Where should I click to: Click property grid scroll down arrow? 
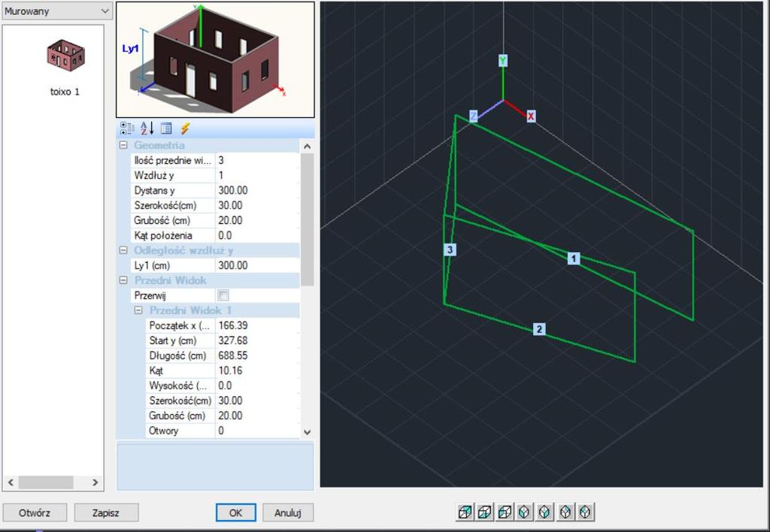click(x=307, y=432)
